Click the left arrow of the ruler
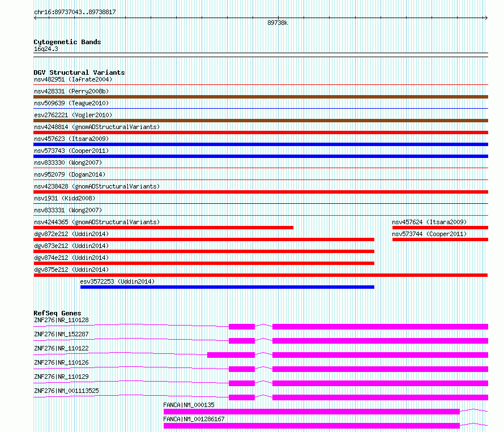The image size is (504, 432). (35, 18)
